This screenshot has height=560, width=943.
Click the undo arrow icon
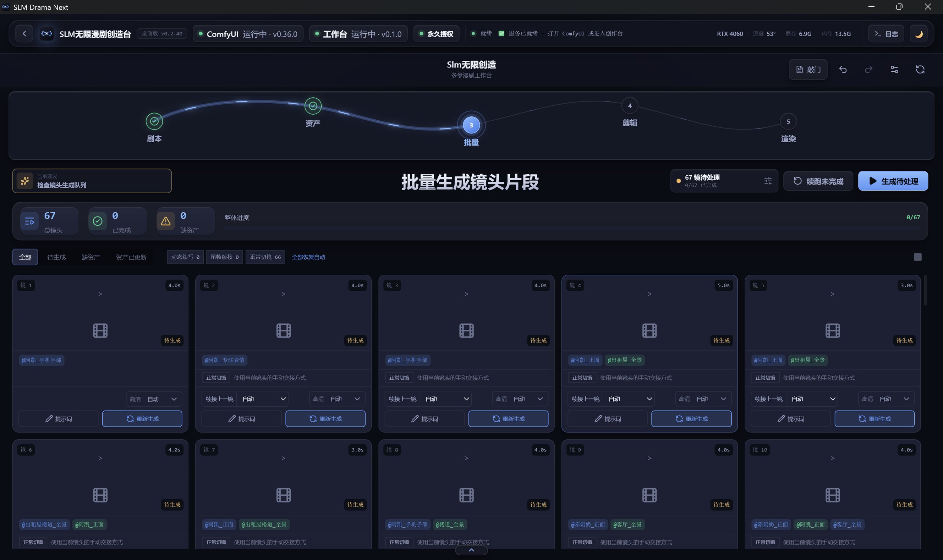click(843, 70)
